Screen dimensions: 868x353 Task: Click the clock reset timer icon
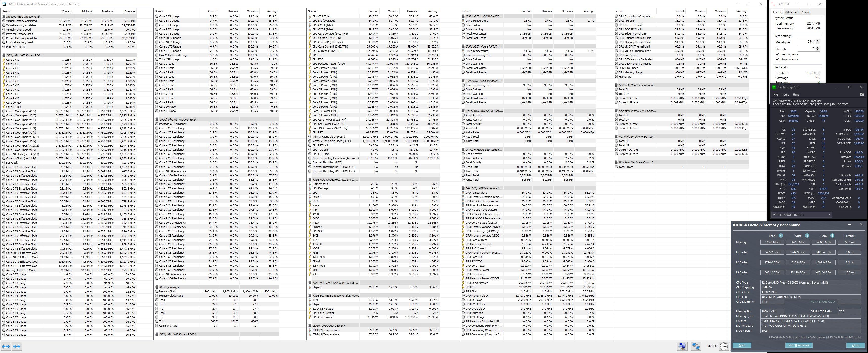(724, 346)
